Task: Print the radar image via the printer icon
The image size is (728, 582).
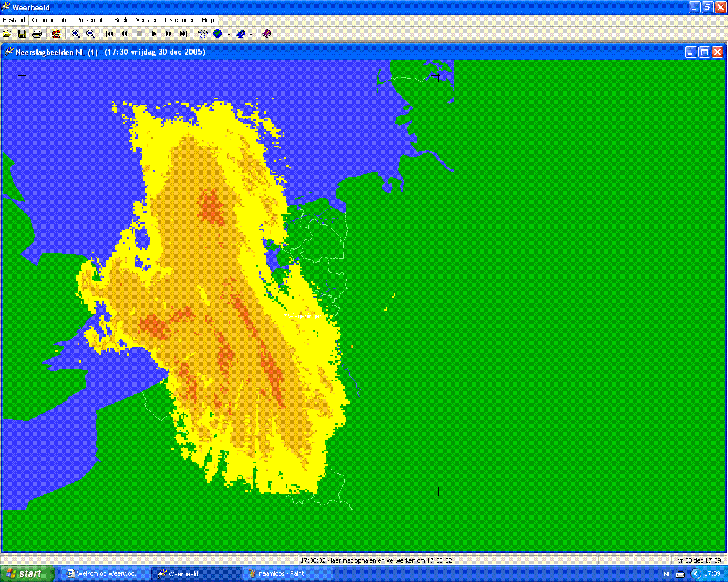Action: click(37, 34)
